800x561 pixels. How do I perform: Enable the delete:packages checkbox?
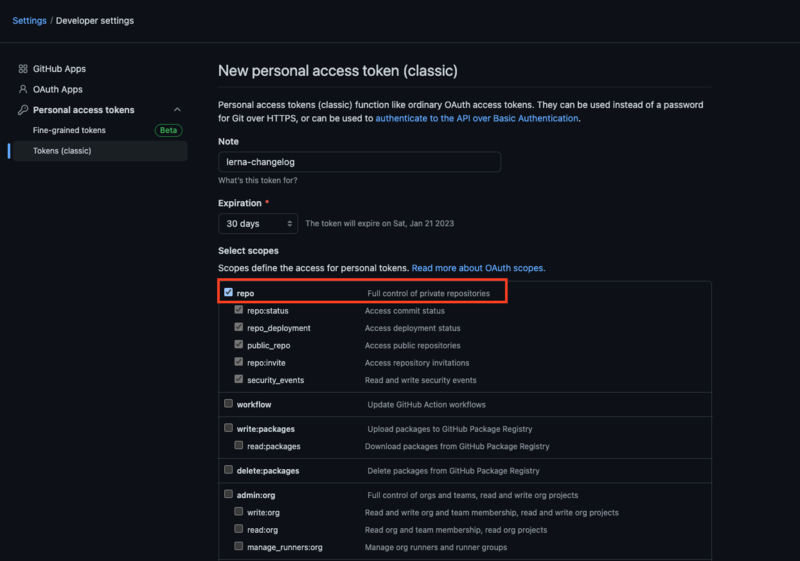point(228,470)
